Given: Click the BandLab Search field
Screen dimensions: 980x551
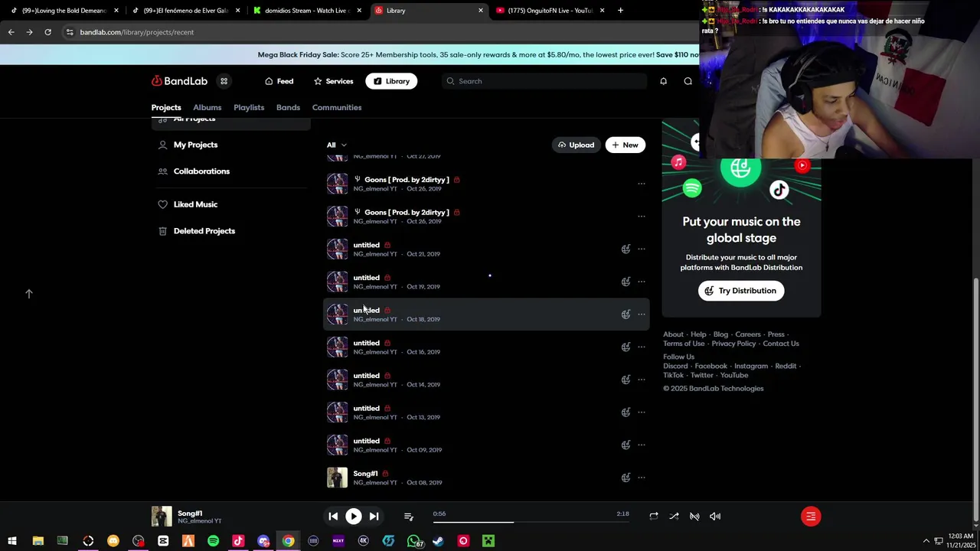Looking at the screenshot, I should click(x=544, y=81).
